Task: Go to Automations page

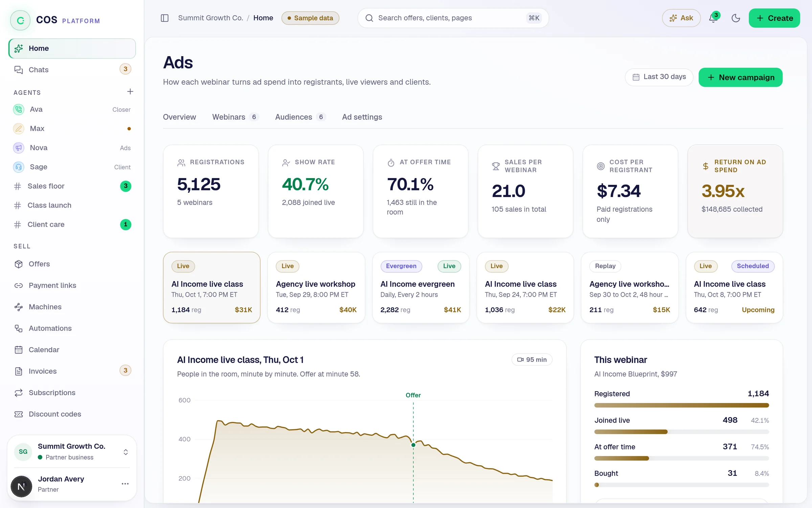Action: (x=72, y=328)
